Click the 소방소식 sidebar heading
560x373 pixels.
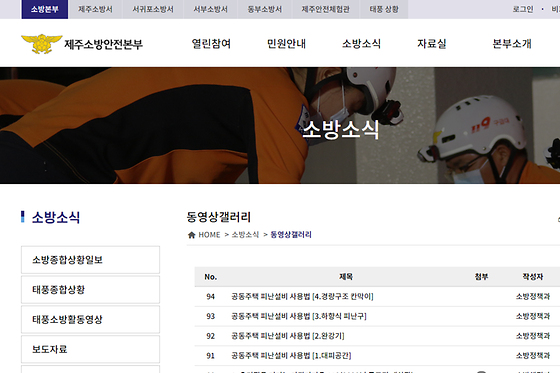tap(56, 217)
